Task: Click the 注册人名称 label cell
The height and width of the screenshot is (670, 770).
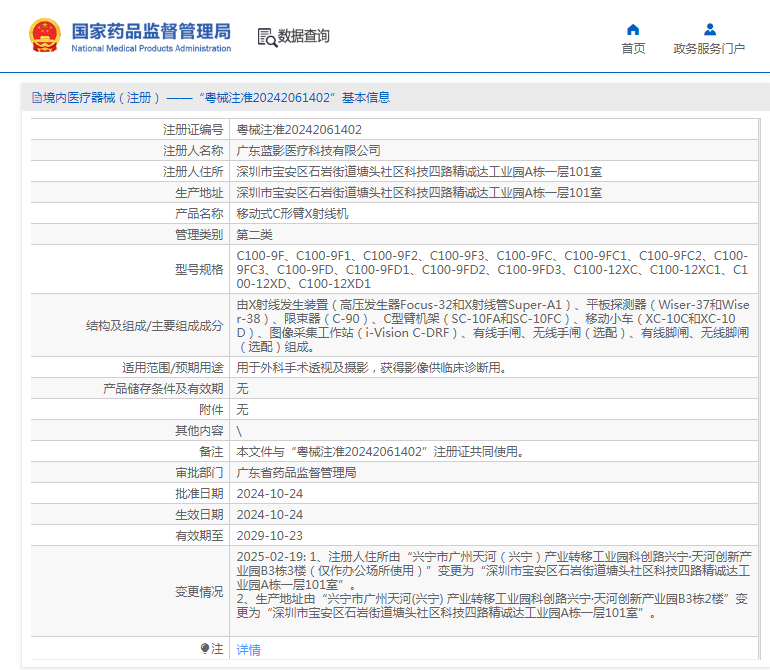Action: pos(130,151)
